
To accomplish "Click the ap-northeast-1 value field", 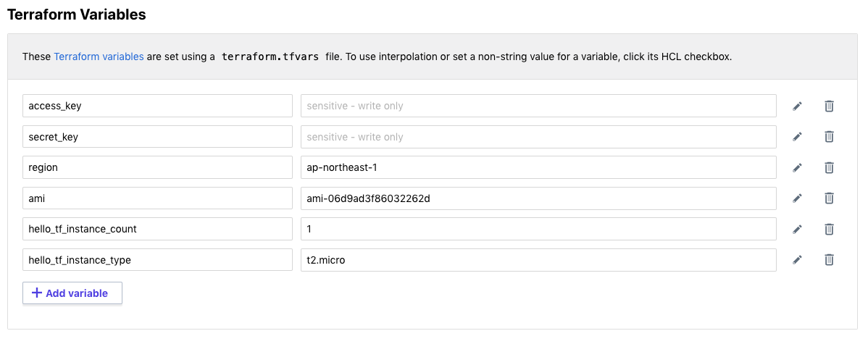I will click(x=538, y=167).
